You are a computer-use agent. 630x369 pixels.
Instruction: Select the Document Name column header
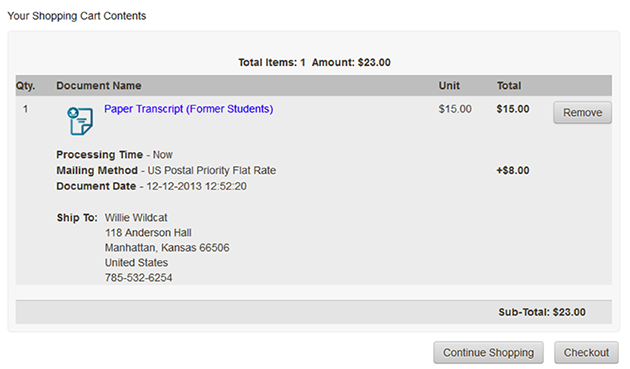point(99,86)
